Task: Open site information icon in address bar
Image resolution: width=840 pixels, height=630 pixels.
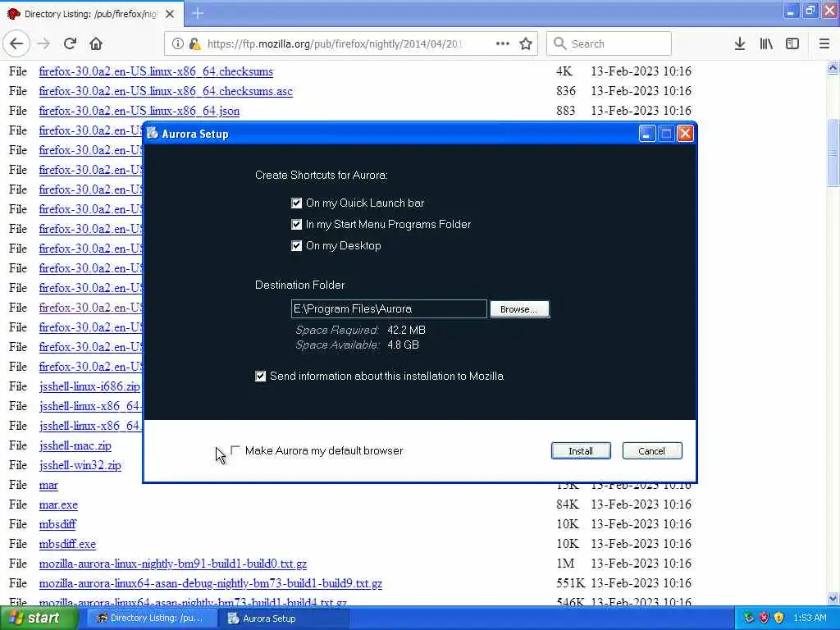Action: pos(178,44)
